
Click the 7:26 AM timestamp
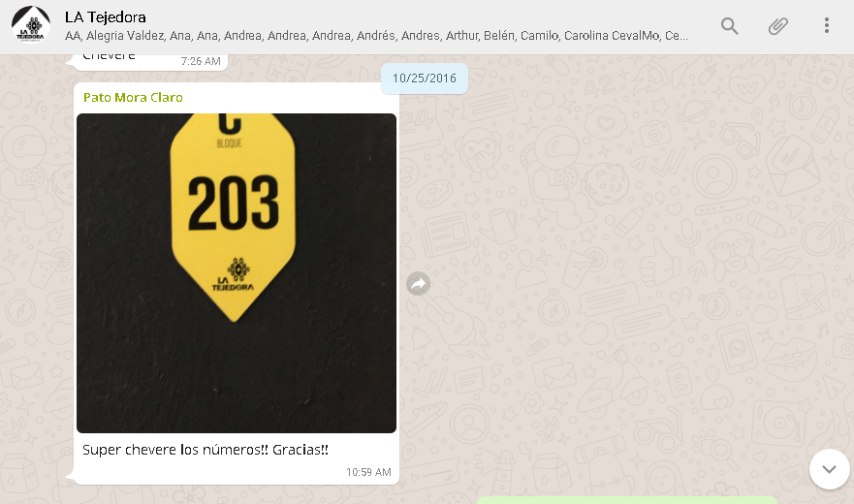pos(201,61)
